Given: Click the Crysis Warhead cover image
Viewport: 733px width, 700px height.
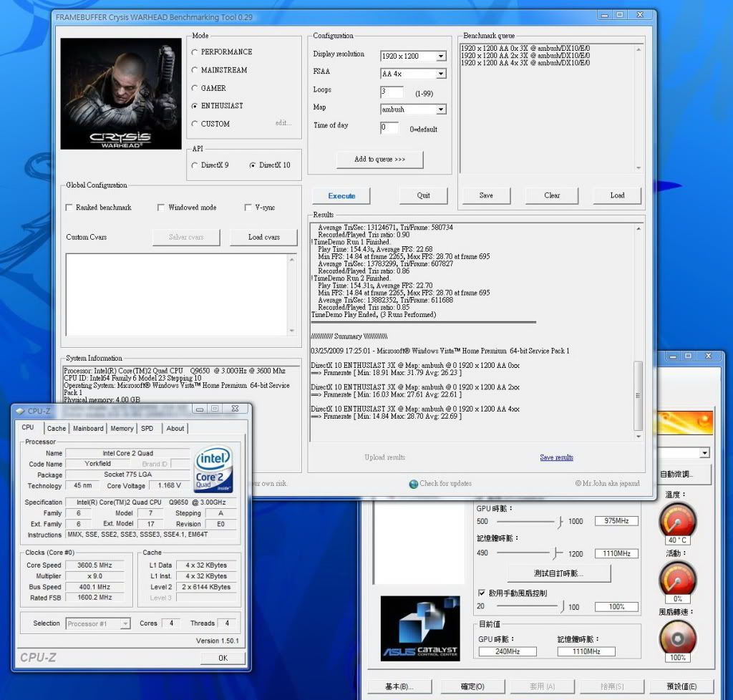Looking at the screenshot, I should click(x=121, y=94).
